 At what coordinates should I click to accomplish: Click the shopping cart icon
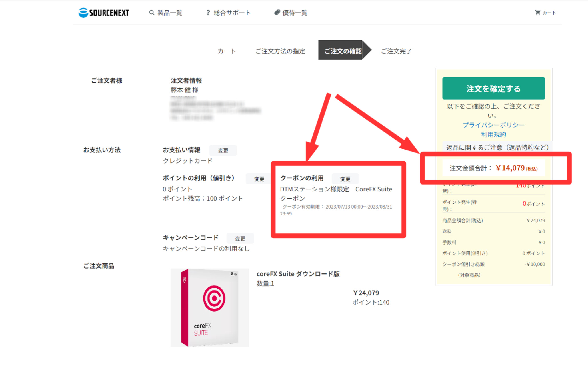coord(537,13)
